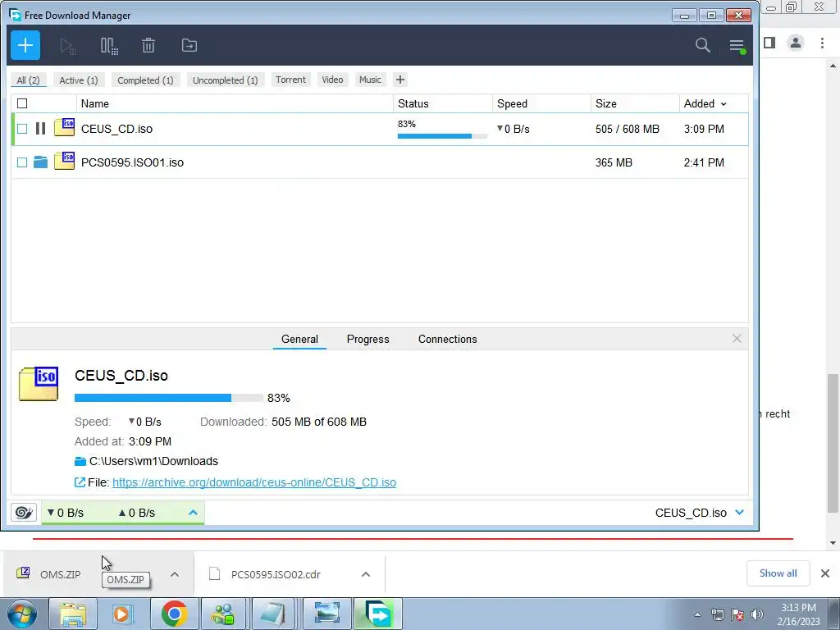Select the PCS0595.ISO01.iso file name

[x=132, y=162]
